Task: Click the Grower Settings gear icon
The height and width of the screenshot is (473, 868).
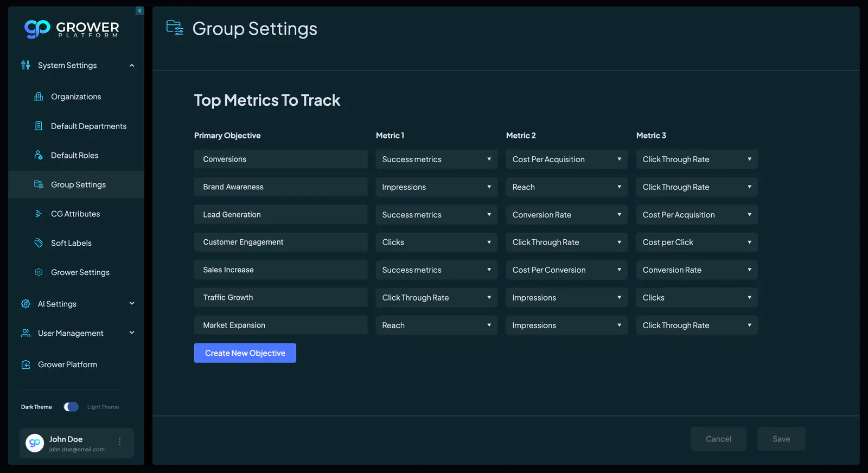Action: tap(39, 272)
